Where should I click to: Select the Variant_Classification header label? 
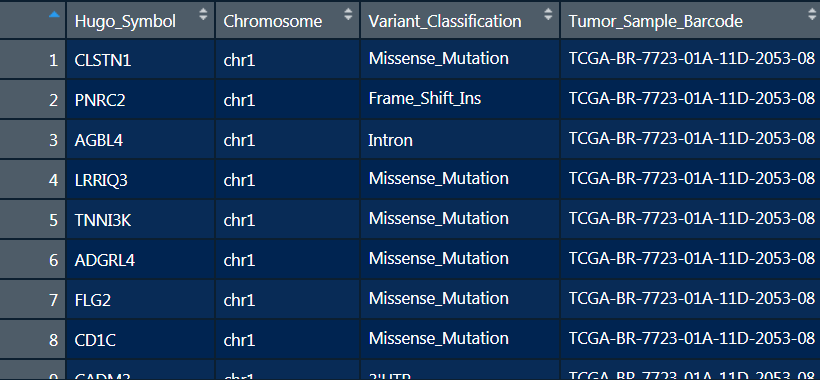[445, 21]
